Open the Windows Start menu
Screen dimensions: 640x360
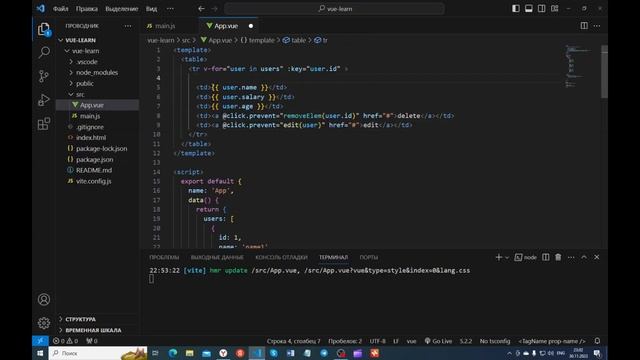(x=40, y=353)
